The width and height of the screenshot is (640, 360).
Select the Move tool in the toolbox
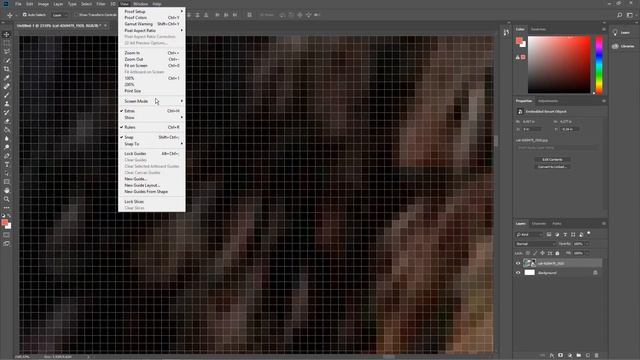(7, 34)
